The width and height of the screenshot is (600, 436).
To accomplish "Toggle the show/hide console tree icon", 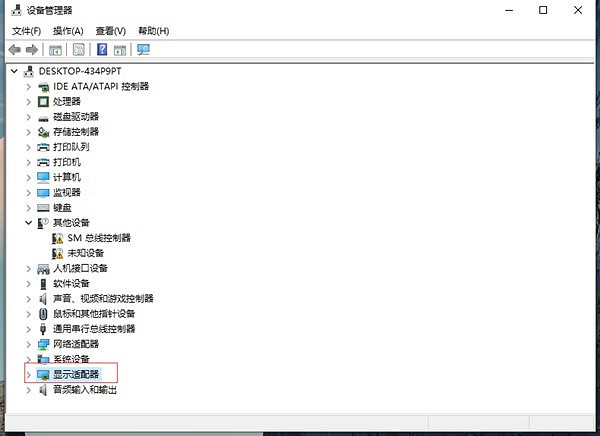I will pos(56,49).
